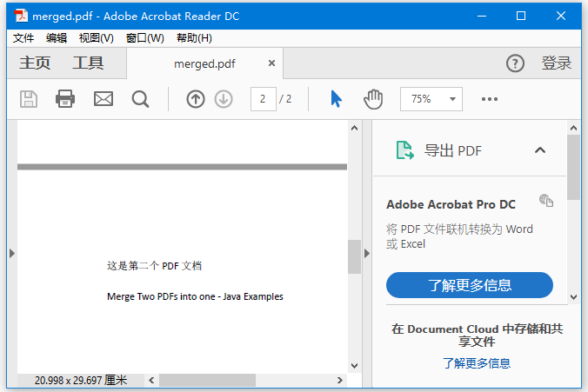Click the Export PDF icon
The width and height of the screenshot is (588, 392).
(x=405, y=150)
